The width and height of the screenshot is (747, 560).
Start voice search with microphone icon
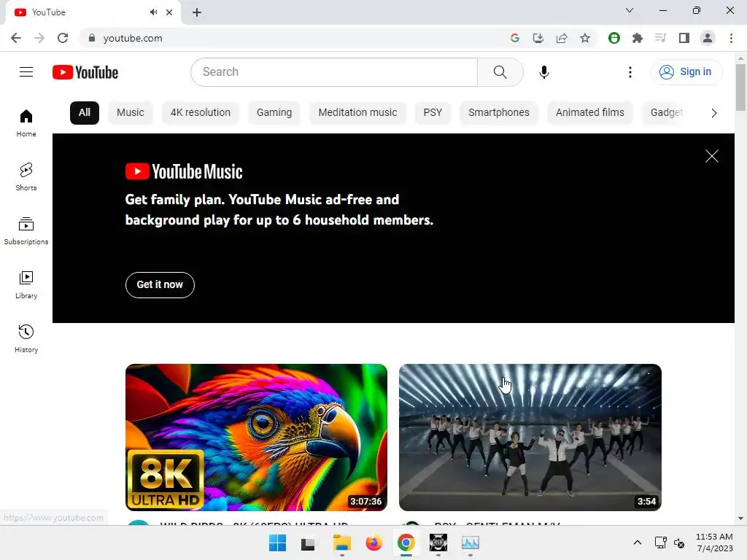(x=543, y=72)
